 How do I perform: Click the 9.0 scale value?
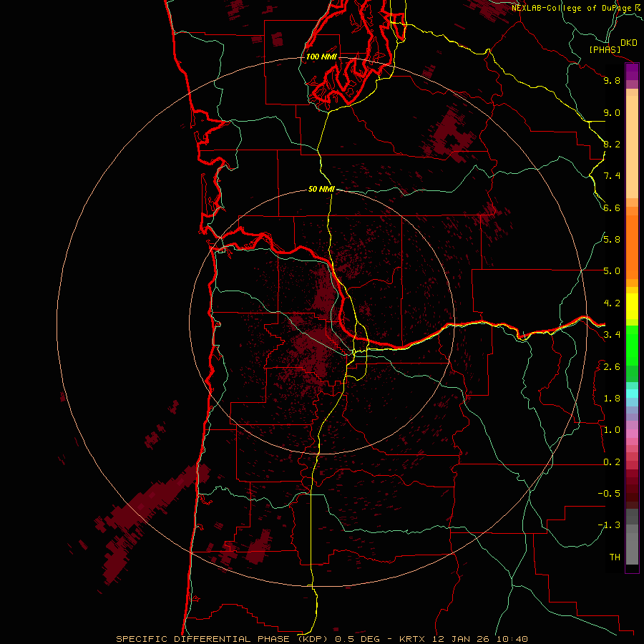(x=612, y=112)
